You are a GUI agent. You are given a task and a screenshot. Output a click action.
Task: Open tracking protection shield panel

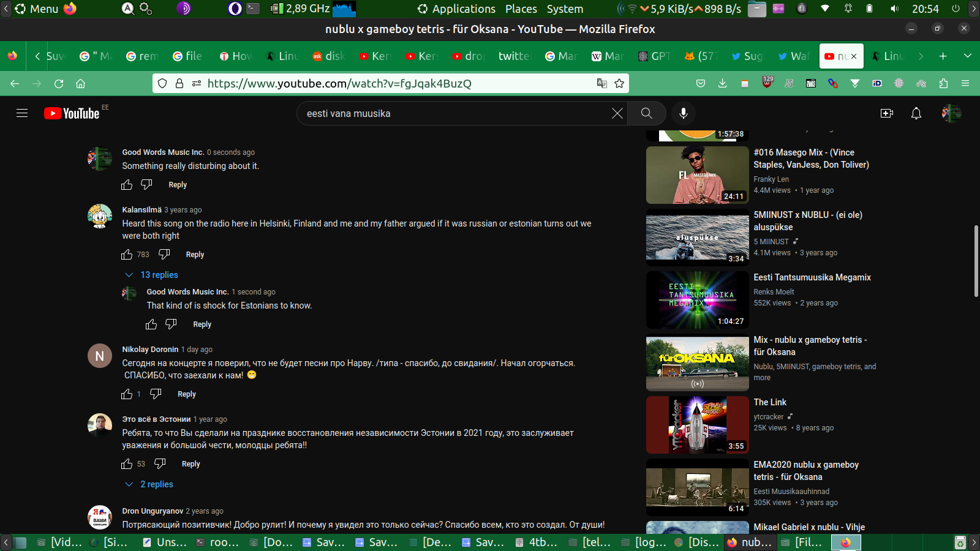tap(162, 83)
